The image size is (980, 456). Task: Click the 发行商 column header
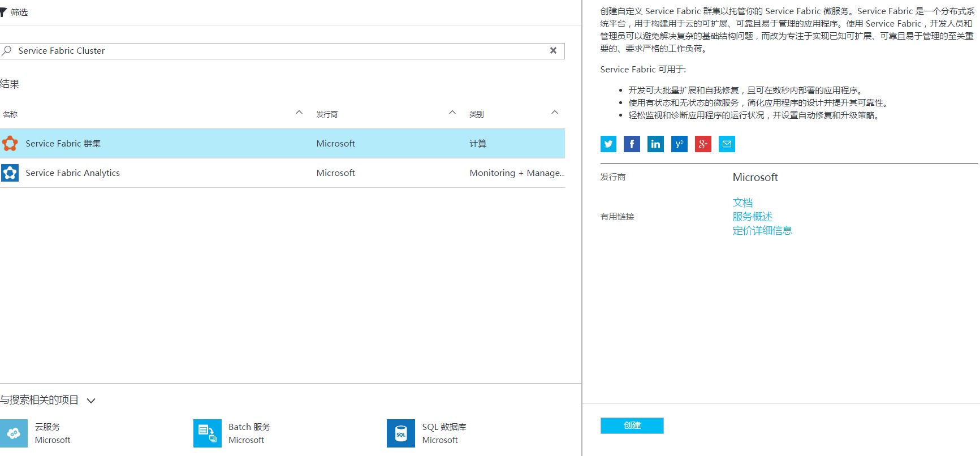(x=327, y=114)
